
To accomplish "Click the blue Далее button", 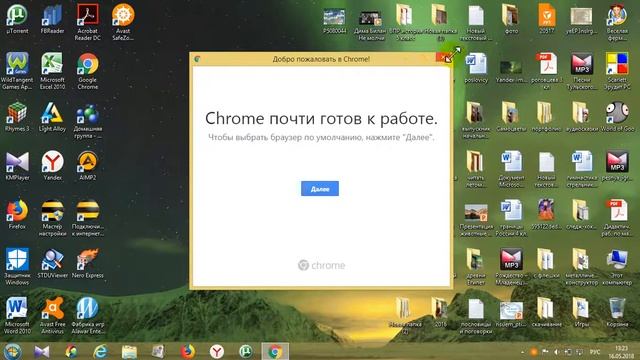I will [x=320, y=189].
